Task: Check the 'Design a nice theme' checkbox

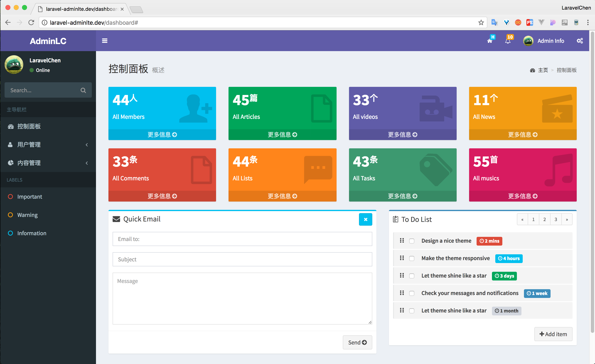Action: [x=412, y=241]
